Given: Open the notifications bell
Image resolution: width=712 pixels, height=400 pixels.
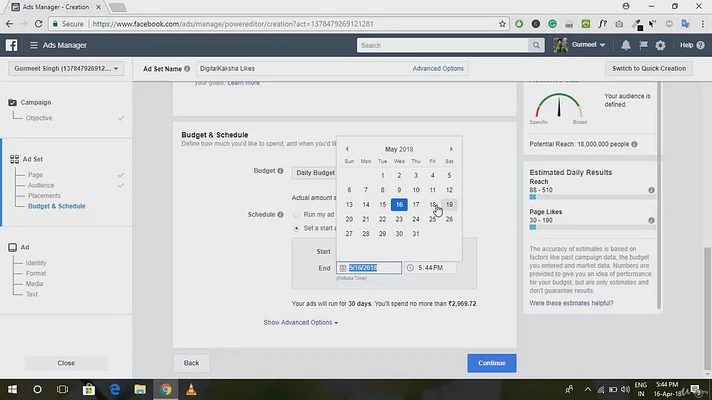Looking at the screenshot, I should pyautogui.click(x=626, y=45).
